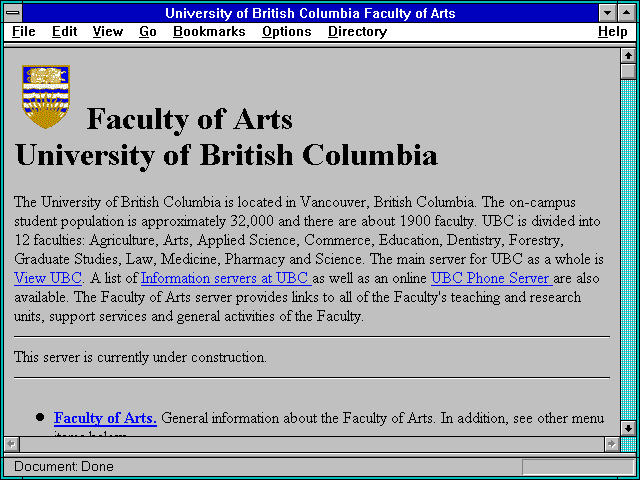Click the 'Document: Done' status text
This screenshot has height=480, width=640.
(64, 466)
